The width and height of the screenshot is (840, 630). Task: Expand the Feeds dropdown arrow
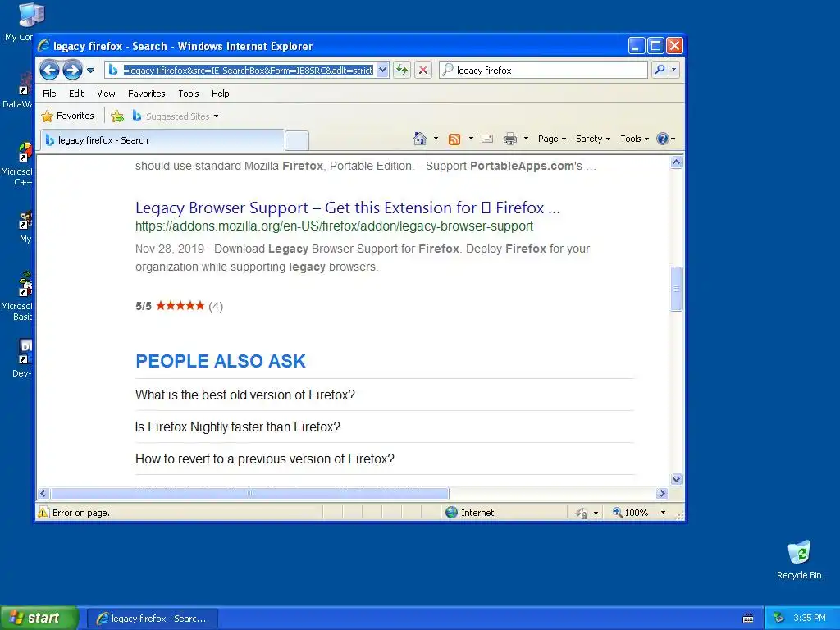click(471, 139)
